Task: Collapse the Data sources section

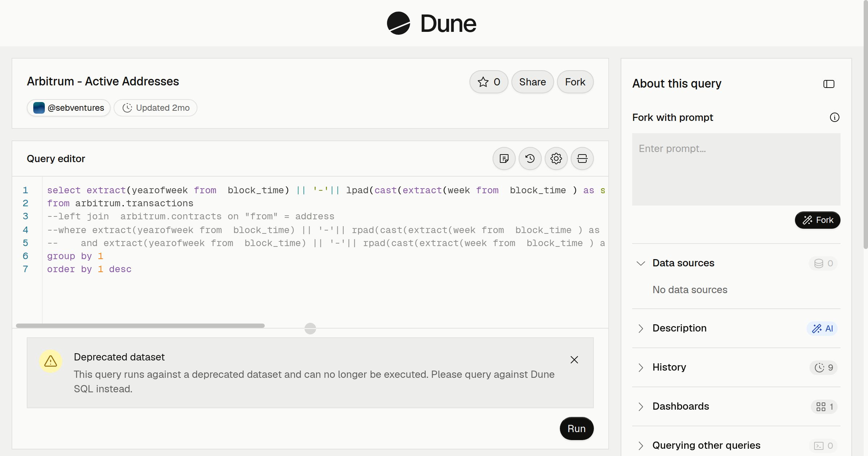Action: [641, 263]
